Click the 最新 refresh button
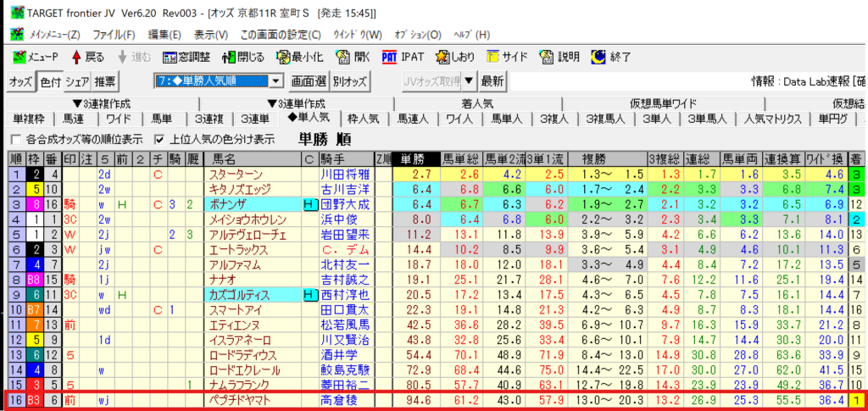The image size is (868, 411). (x=492, y=81)
